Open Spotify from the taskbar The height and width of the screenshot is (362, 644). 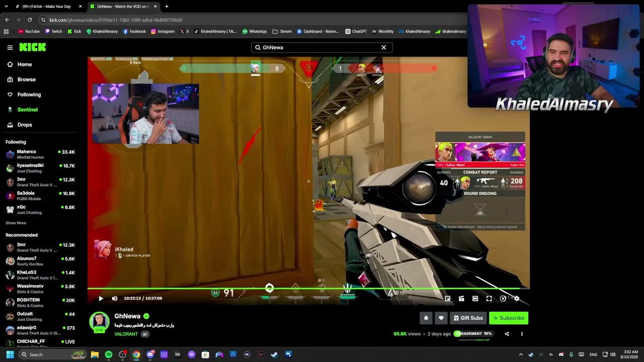coord(109,354)
